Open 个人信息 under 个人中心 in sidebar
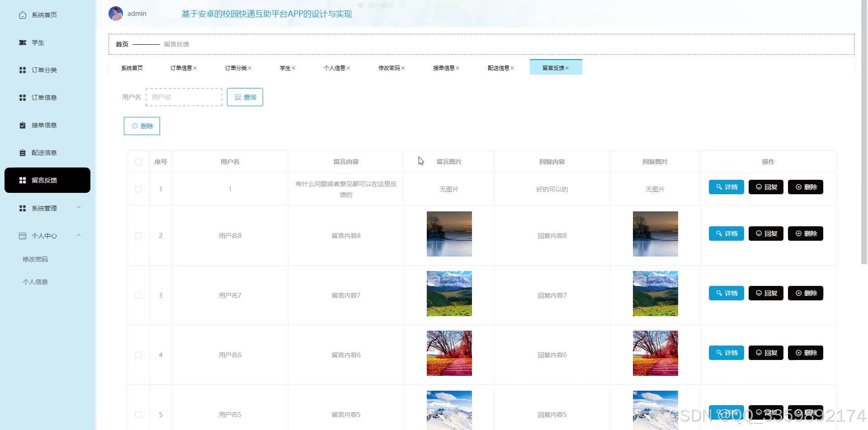 click(x=35, y=282)
